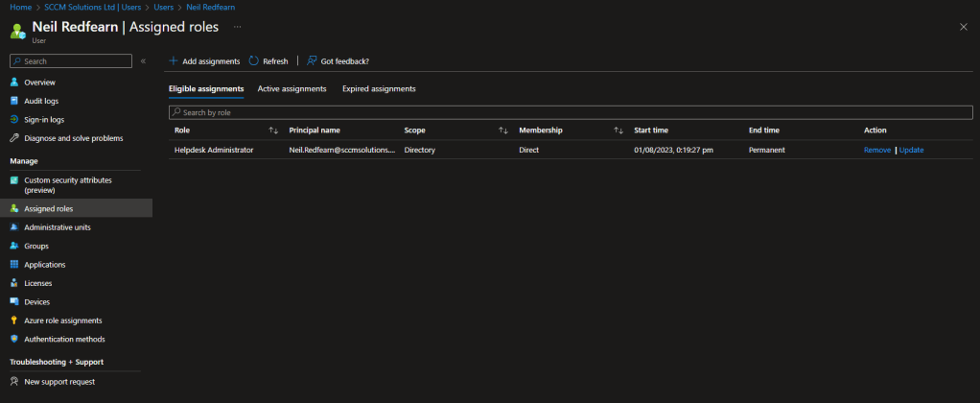Click the Azure role assignments key icon
The width and height of the screenshot is (980, 403).
[x=14, y=320]
